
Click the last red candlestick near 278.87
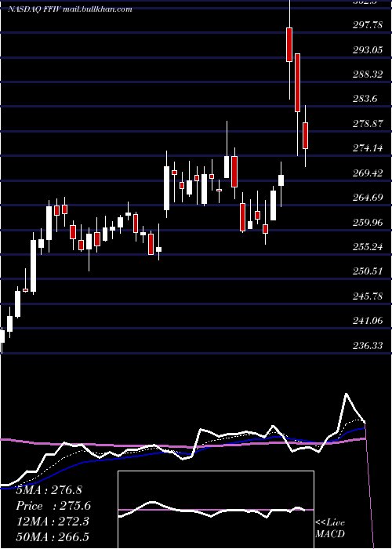305,136
